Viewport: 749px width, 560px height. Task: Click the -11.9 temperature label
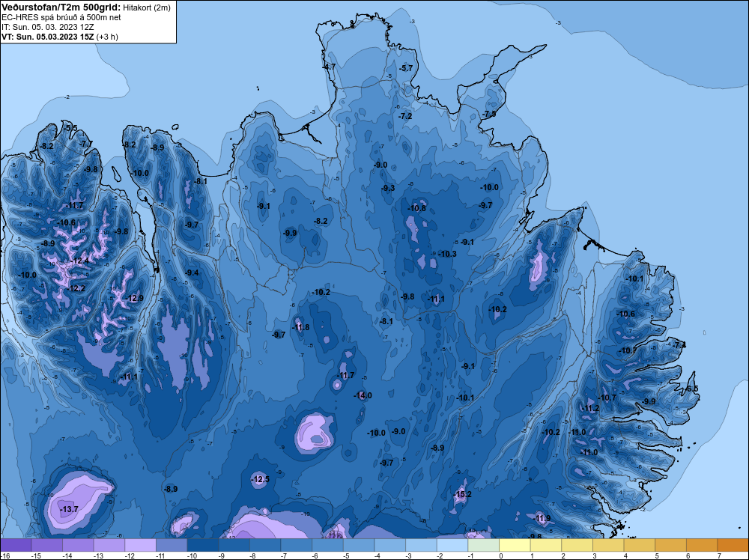[x=542, y=519]
